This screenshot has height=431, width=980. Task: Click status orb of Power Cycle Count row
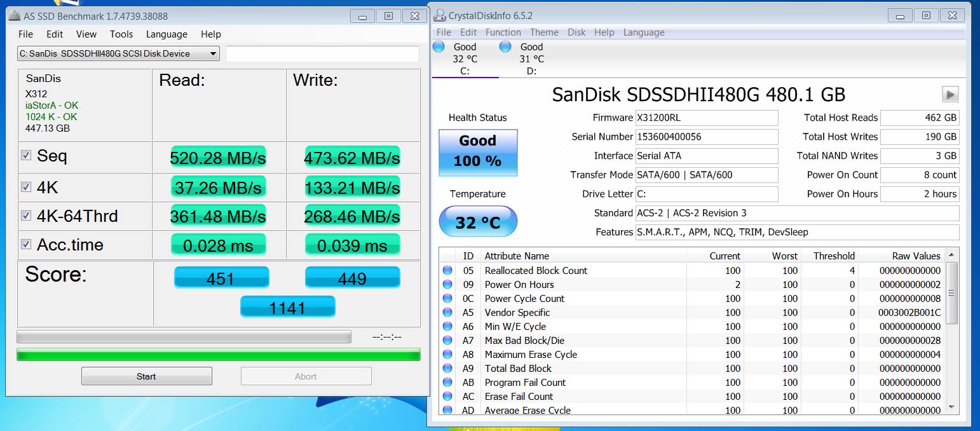[448, 299]
